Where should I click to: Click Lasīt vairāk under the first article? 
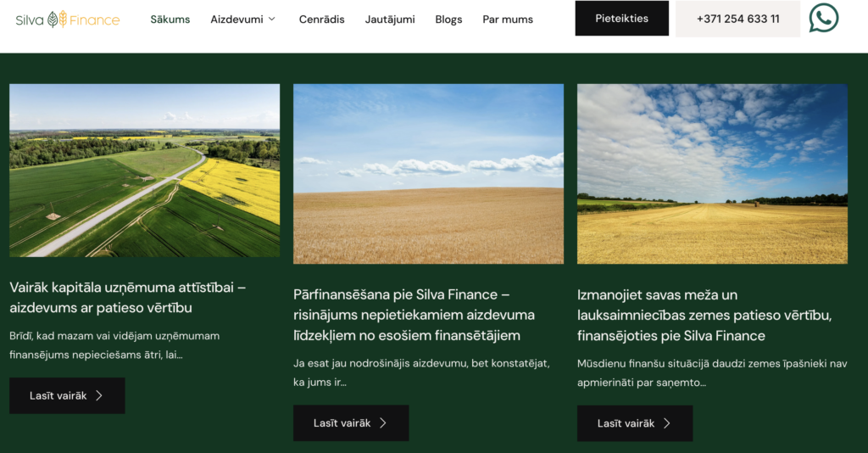click(x=67, y=395)
